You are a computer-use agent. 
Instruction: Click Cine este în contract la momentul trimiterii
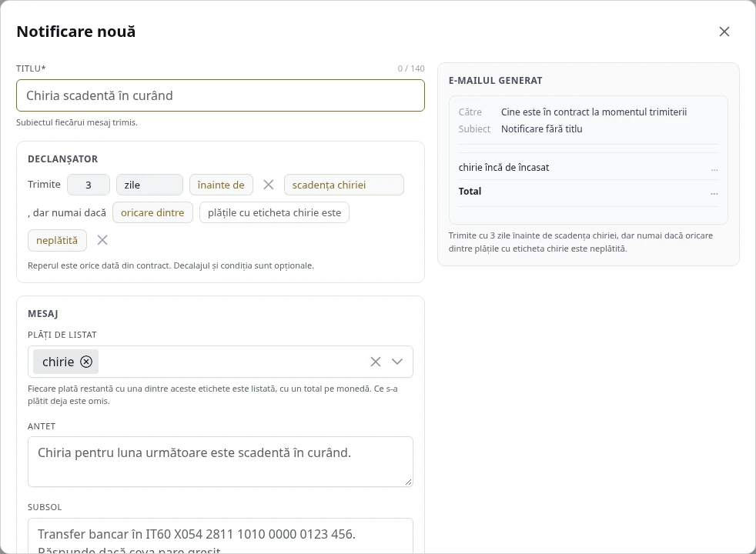[594, 112]
